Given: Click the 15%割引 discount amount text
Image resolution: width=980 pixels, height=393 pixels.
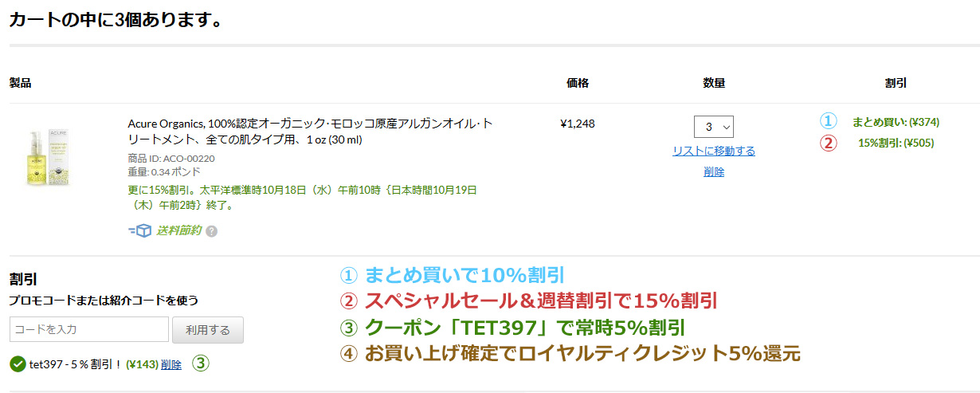Looking at the screenshot, I should pyautogui.click(x=896, y=143).
